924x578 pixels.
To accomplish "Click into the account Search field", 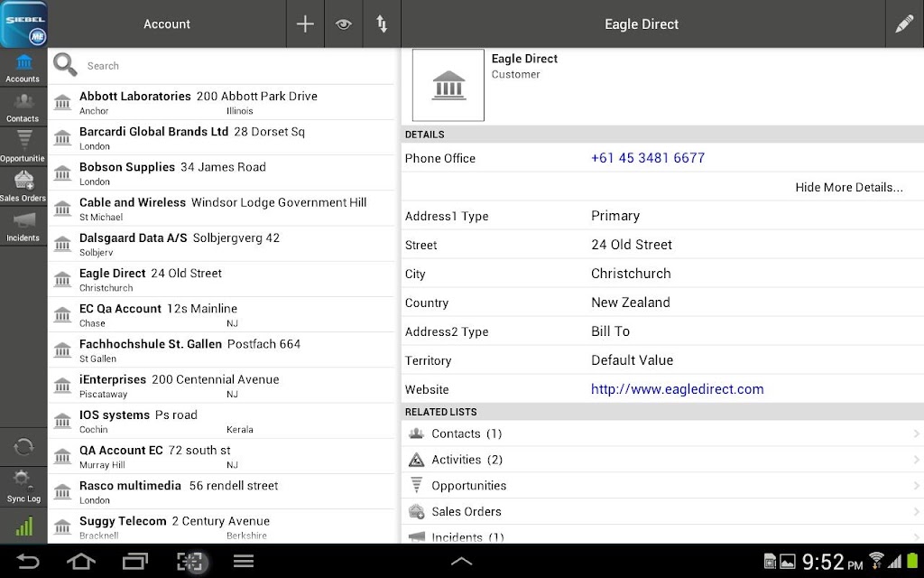I will click(236, 66).
